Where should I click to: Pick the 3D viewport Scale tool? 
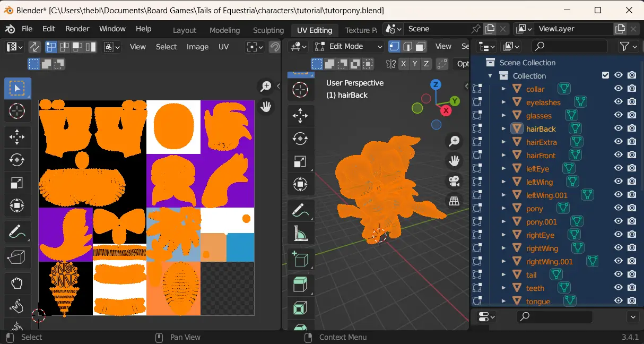(x=300, y=161)
